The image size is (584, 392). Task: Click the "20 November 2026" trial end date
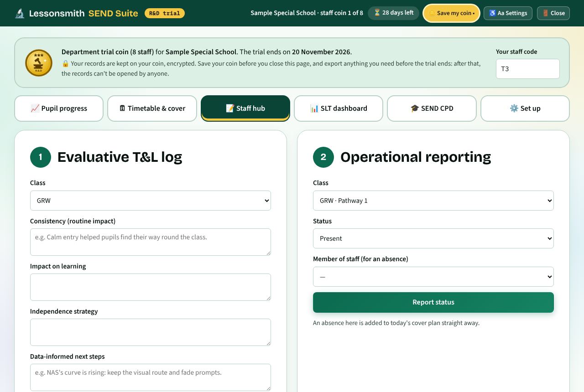[x=321, y=52]
